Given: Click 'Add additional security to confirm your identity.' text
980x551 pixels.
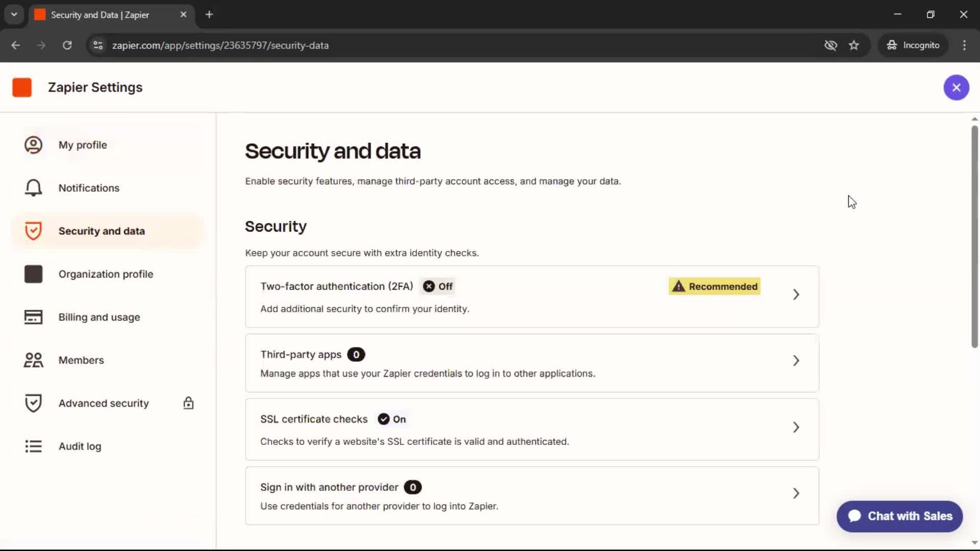Looking at the screenshot, I should point(365,309).
